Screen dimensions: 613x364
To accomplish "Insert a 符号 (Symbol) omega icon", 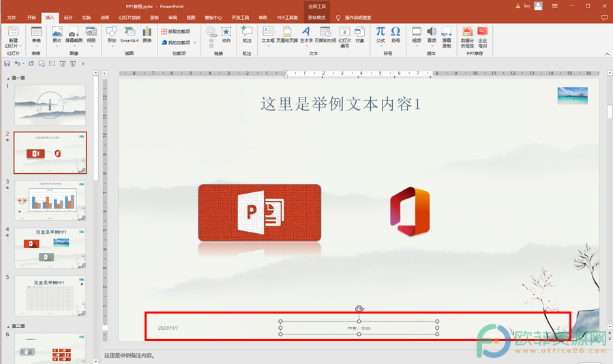I will click(395, 35).
